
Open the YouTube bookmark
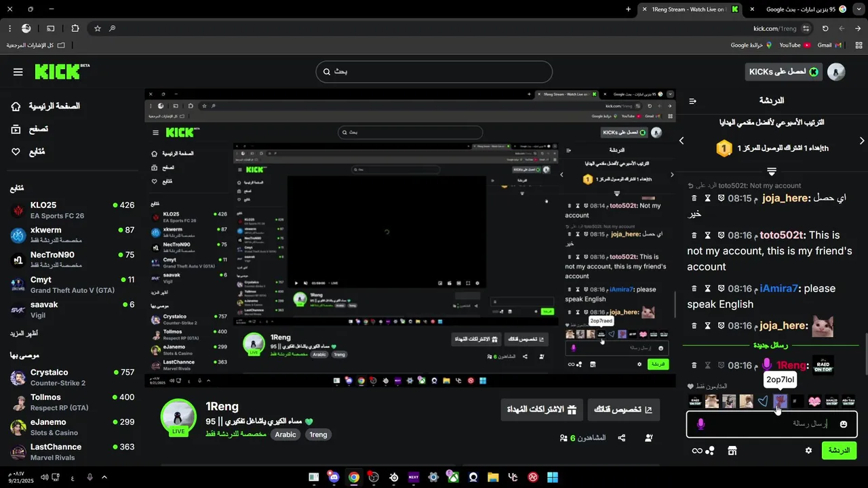tap(795, 45)
